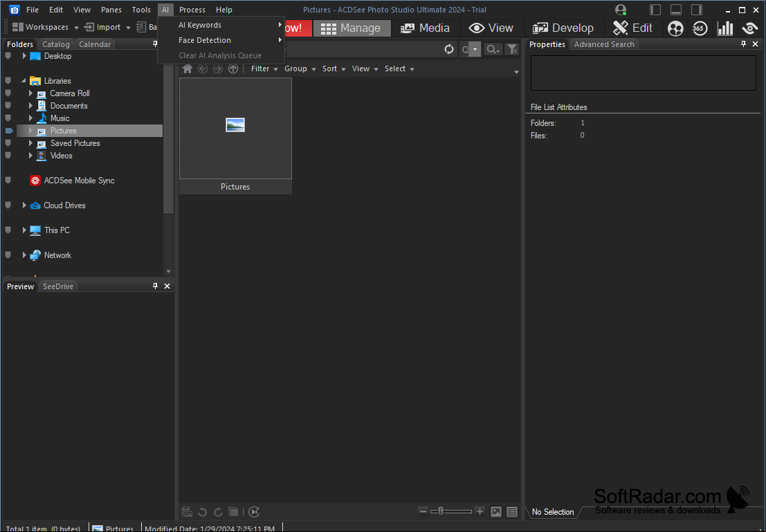Toggle easy-select marker for Saved Pictures

[x=8, y=143]
